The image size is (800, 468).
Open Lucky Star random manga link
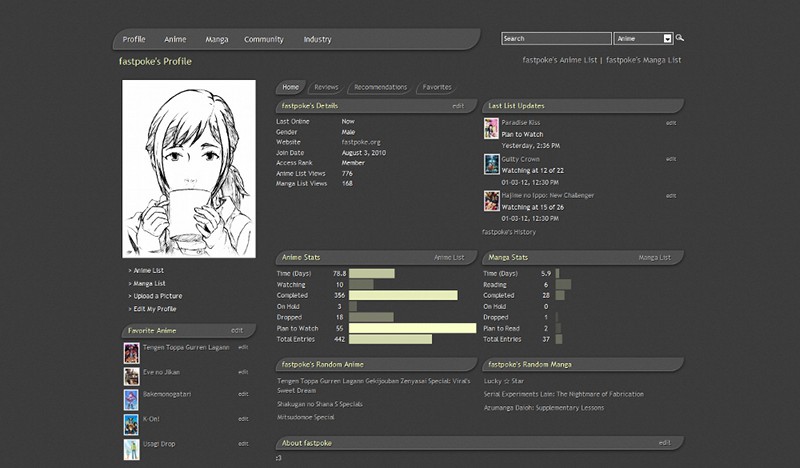pos(504,381)
